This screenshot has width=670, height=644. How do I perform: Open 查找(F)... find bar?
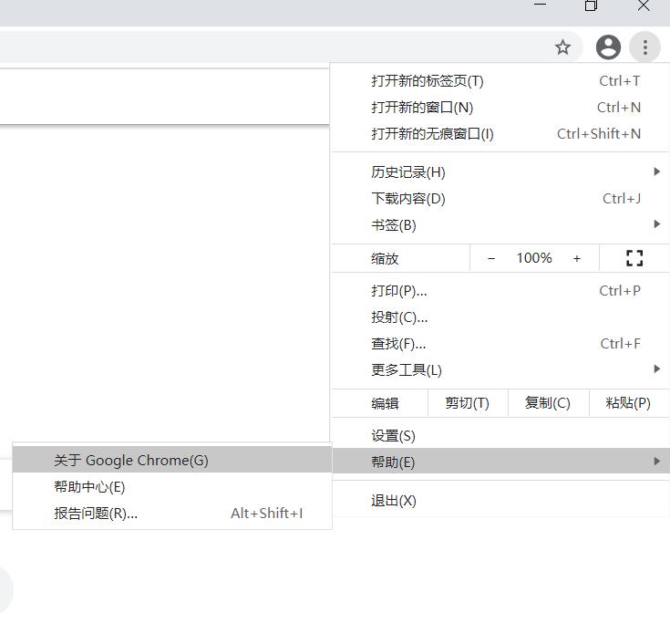tap(500, 344)
